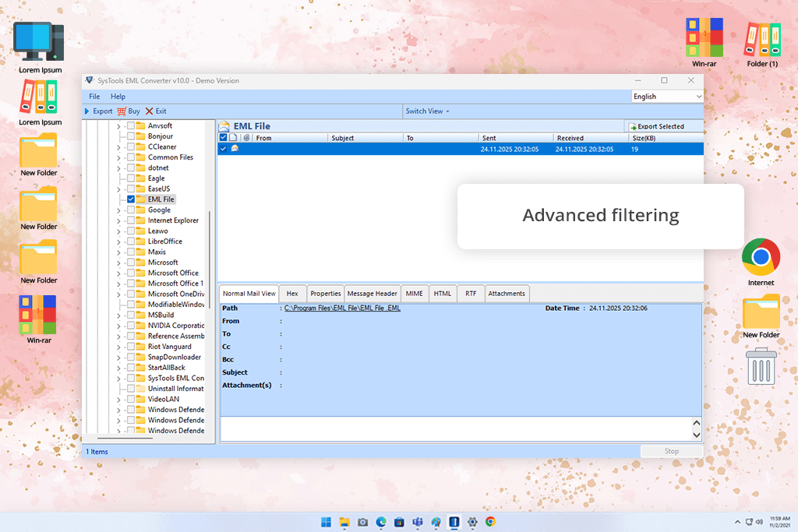Select the Leawo folder in tree
The height and width of the screenshot is (532, 798).
pos(157,231)
